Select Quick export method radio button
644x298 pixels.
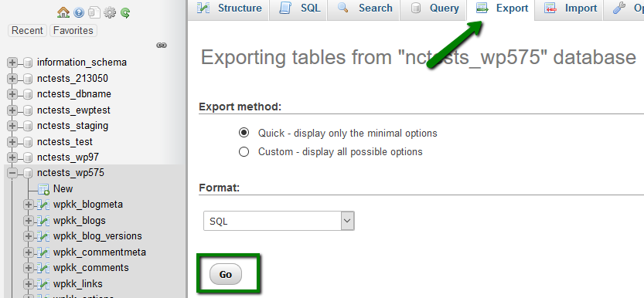(244, 133)
